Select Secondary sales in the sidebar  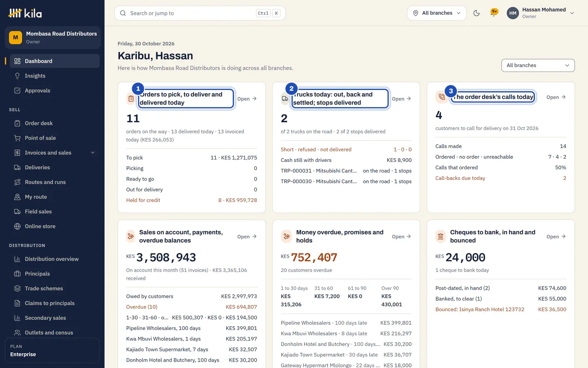55,318
